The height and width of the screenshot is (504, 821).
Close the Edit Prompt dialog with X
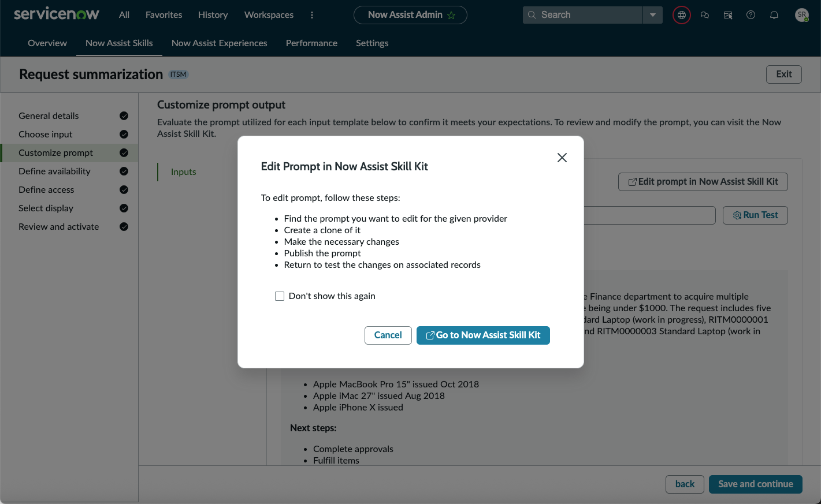(562, 158)
